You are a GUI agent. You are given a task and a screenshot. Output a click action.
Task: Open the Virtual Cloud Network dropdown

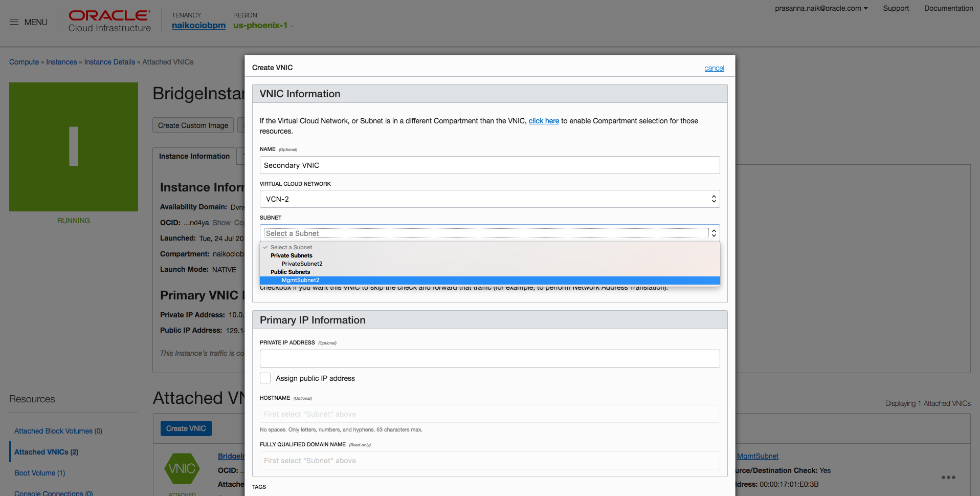(x=489, y=199)
